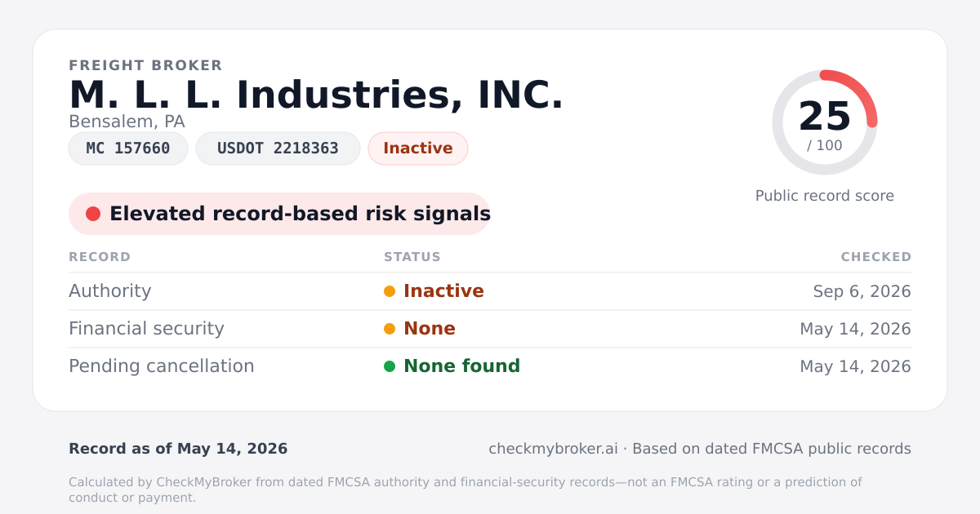The image size is (980, 514).
Task: Click the Sep 6, 2026 checked date
Action: (862, 291)
